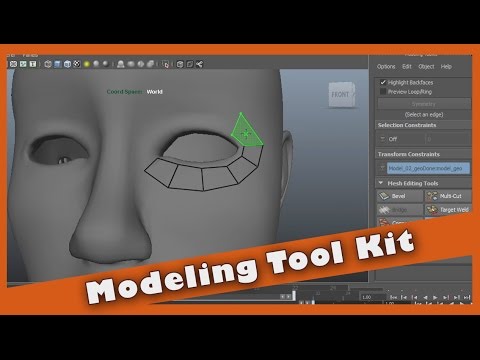Click the outlined cube icon near toolbar end
Viewport: 480px width, 360px height.
tap(180, 64)
